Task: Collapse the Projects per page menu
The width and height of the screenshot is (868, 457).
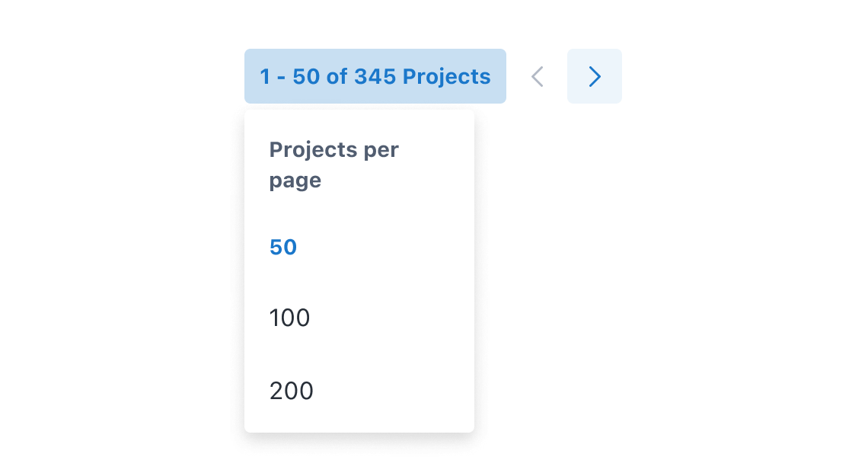Action: pyautogui.click(x=375, y=76)
